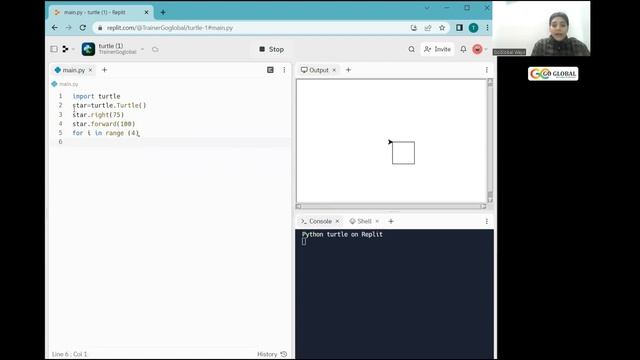Viewport: 640px width, 360px height.
Task: Select the Output tab
Action: pos(315,70)
